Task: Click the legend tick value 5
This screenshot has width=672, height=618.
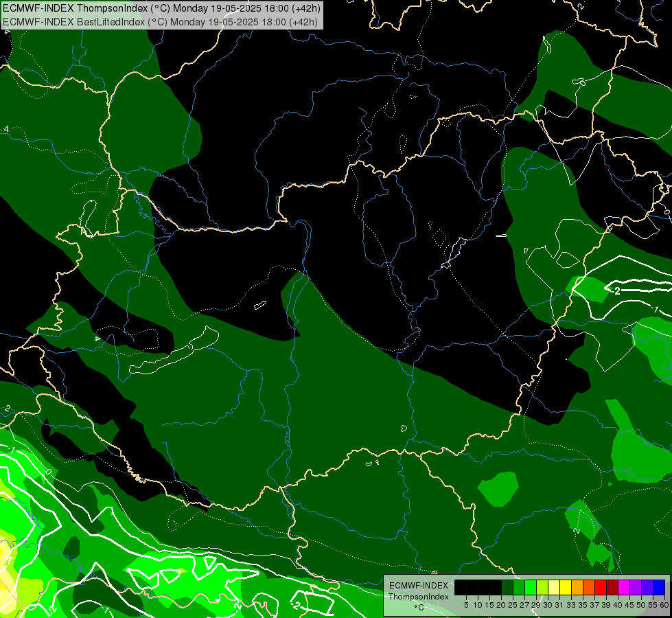Action: coord(466,605)
